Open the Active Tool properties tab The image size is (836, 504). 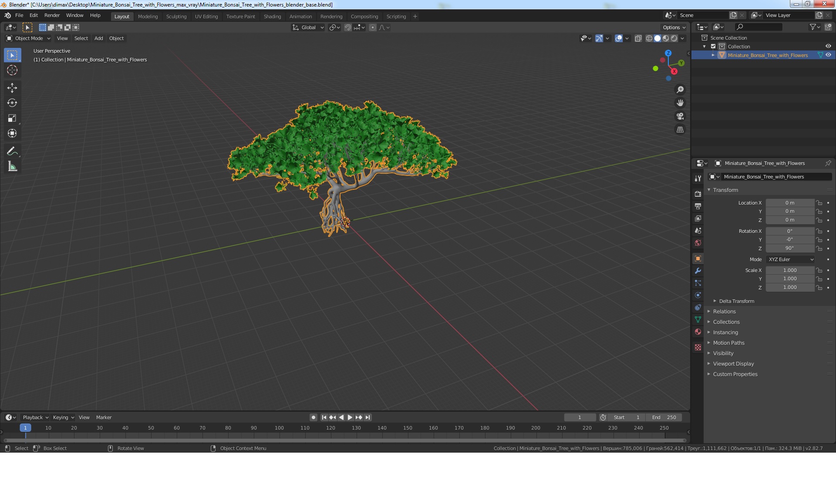[698, 178]
